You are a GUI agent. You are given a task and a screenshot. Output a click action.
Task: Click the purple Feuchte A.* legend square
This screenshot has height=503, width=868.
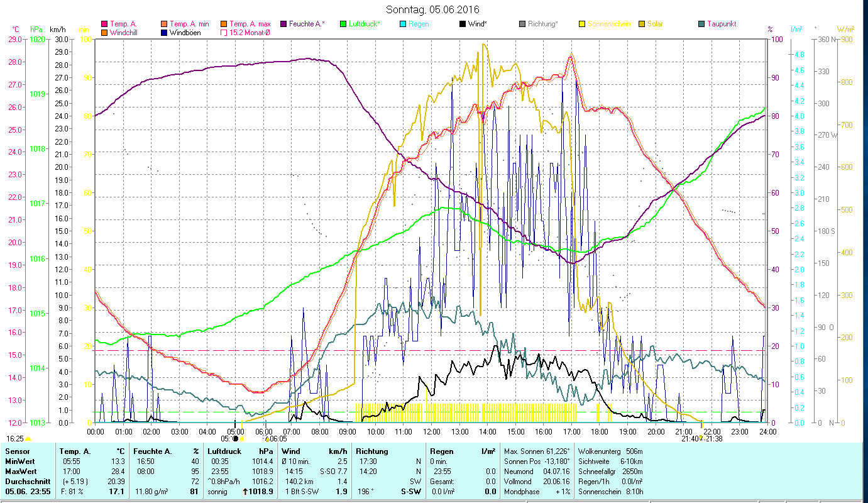pos(283,24)
